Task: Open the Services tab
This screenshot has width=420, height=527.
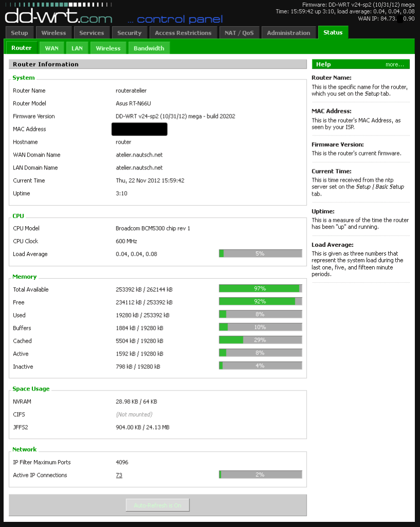Action: coord(92,32)
